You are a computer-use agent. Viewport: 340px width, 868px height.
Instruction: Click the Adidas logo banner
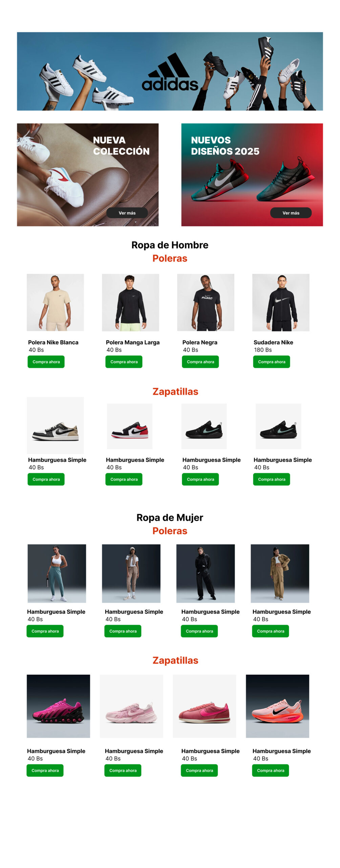tap(170, 71)
